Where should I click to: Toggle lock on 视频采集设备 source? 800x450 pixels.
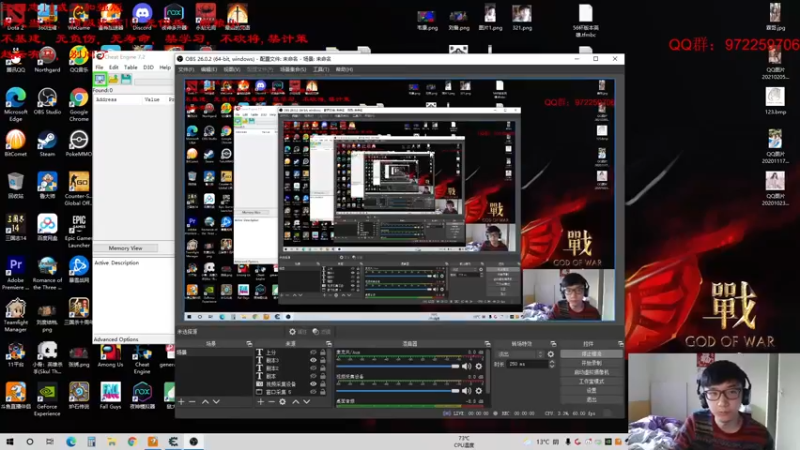322,384
